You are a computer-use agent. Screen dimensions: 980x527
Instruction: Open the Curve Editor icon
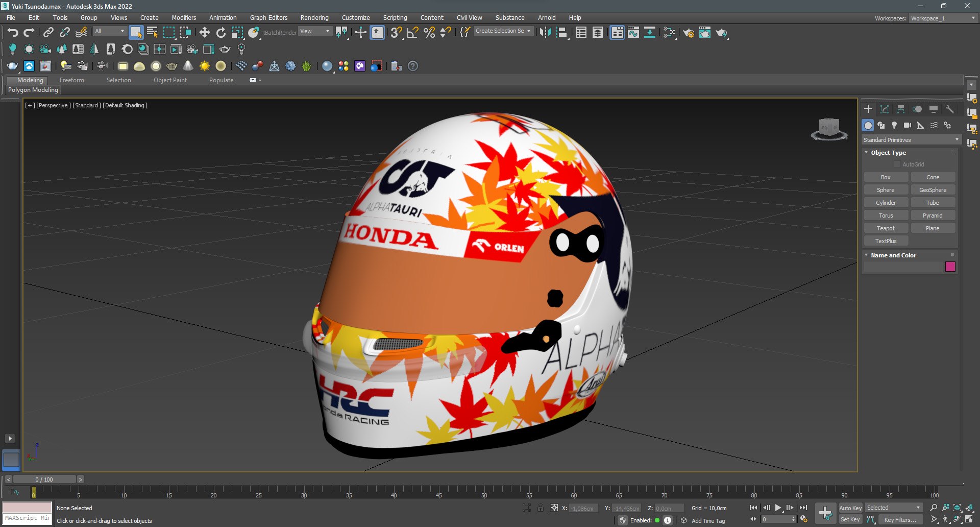coord(633,33)
